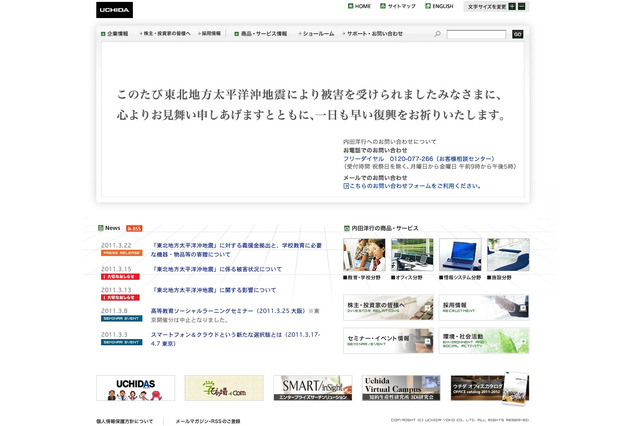Open 株主・投資家の皆様へ Investor Relations banner
Image resolution: width=640 pixels, height=426 pixels.
pos(388,307)
